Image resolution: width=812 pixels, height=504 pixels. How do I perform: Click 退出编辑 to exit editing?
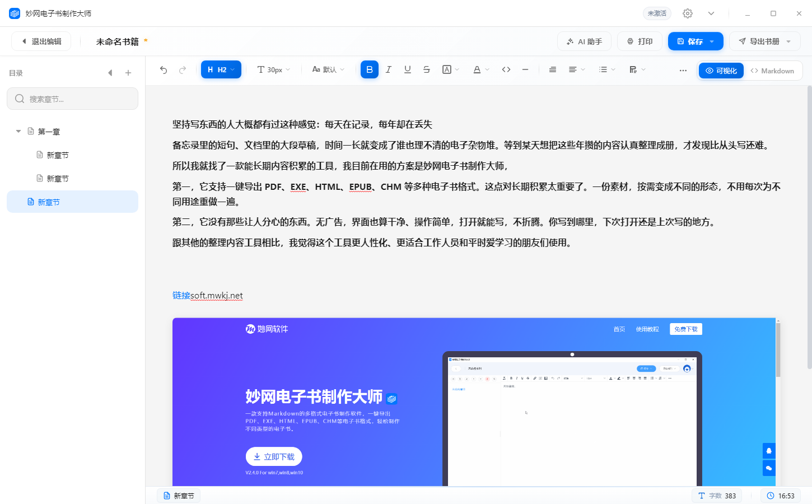[41, 41]
